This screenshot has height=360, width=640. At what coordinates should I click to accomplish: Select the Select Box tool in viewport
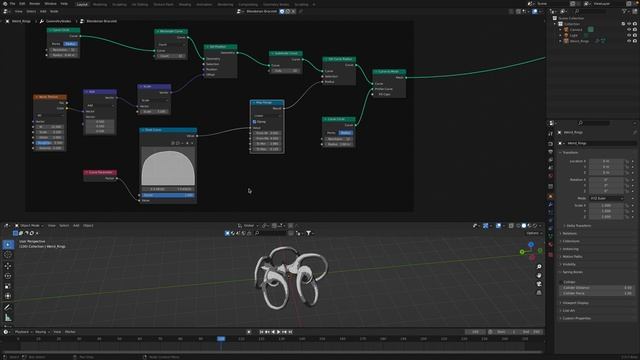[x=8, y=244]
